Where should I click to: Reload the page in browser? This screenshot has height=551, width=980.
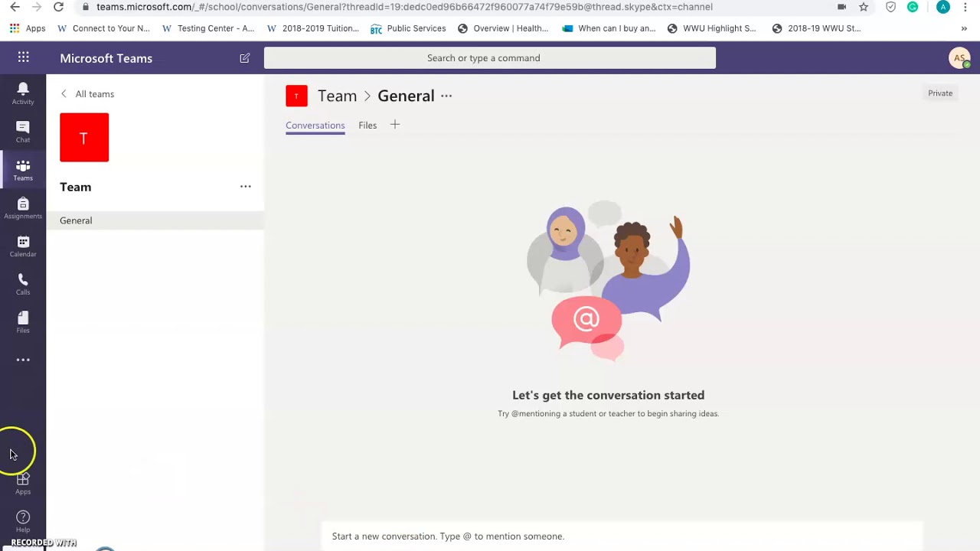click(x=58, y=7)
